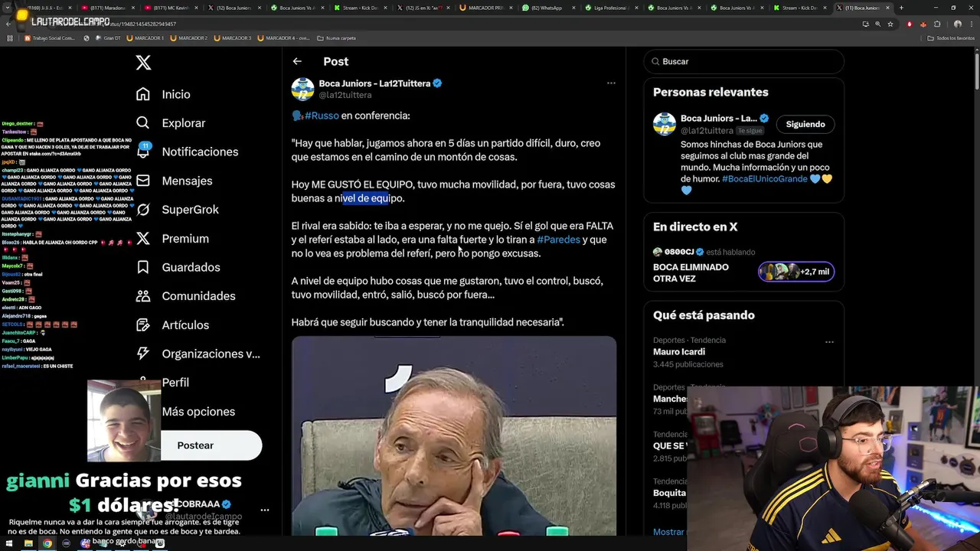
Task: Open the SuperGrok icon
Action: coord(143,209)
